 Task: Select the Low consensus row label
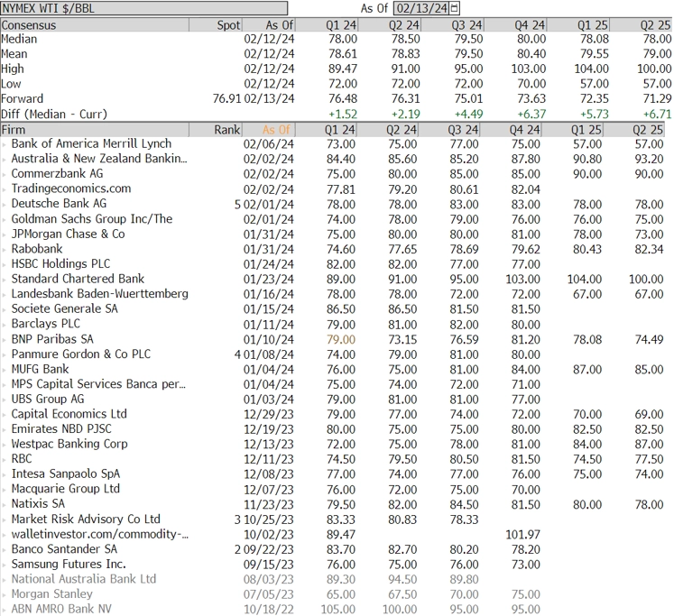click(x=11, y=84)
